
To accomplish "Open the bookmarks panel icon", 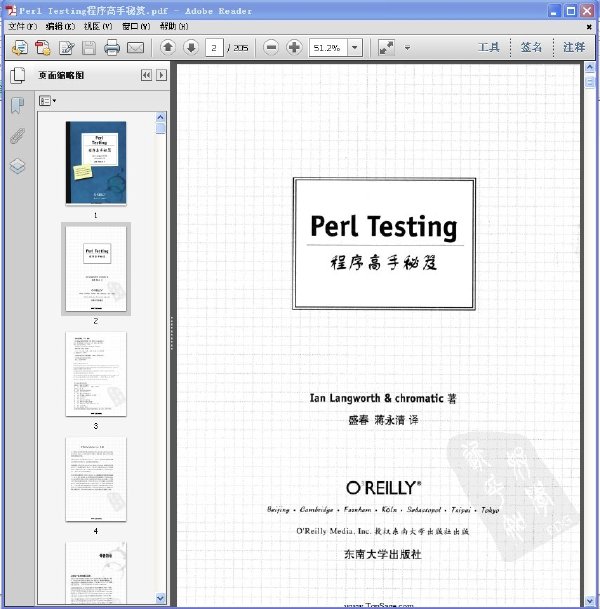I will (17, 105).
